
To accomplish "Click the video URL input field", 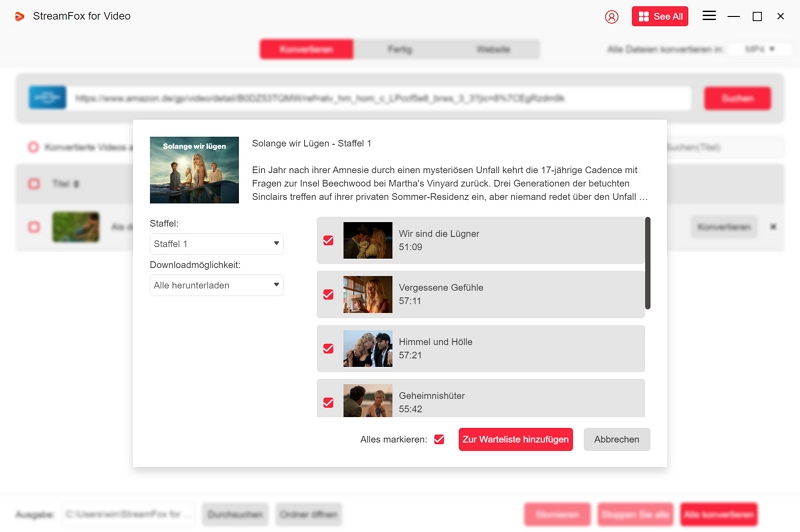I will coord(380,98).
